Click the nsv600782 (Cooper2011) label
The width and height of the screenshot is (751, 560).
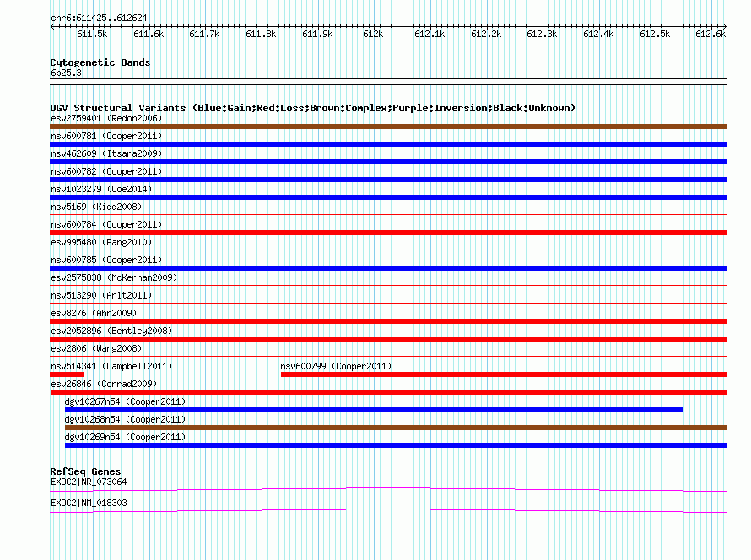pos(106,171)
